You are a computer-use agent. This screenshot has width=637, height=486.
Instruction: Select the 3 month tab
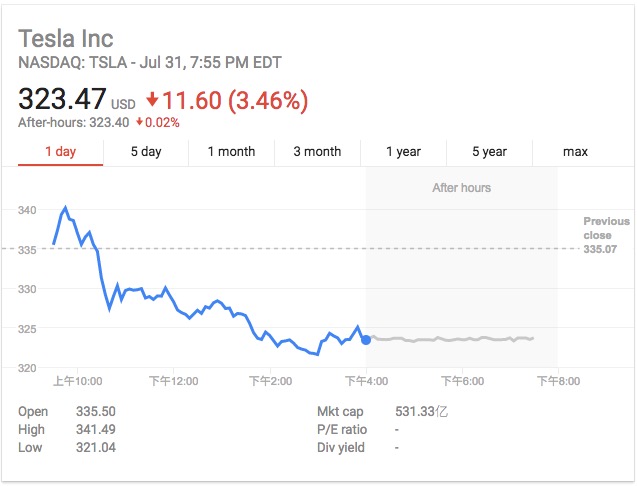pyautogui.click(x=317, y=152)
